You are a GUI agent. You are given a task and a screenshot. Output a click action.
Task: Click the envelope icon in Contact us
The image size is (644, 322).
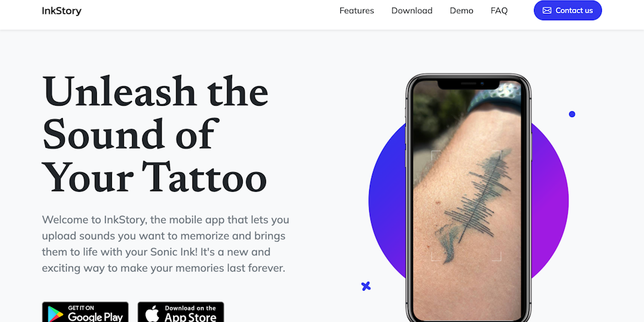[x=547, y=11]
